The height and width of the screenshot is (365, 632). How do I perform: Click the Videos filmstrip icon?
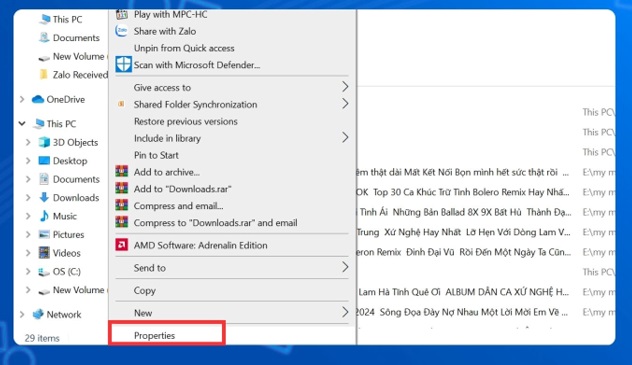(44, 253)
